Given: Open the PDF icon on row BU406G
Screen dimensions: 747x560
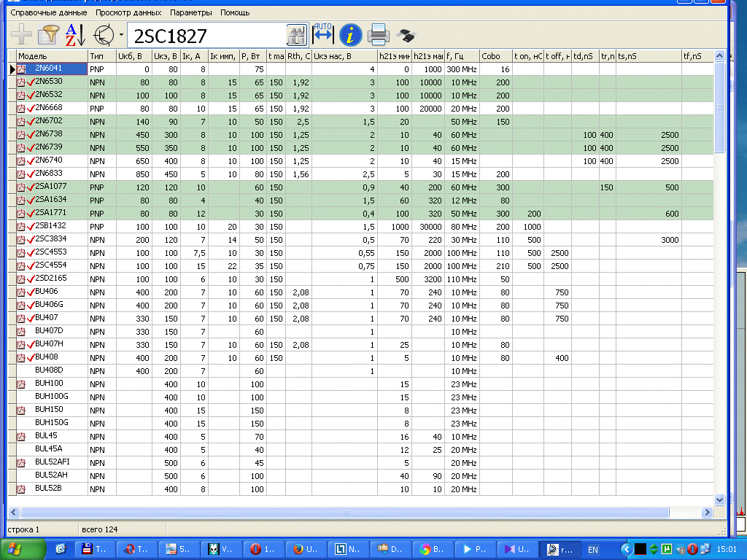Looking at the screenshot, I should (x=21, y=306).
